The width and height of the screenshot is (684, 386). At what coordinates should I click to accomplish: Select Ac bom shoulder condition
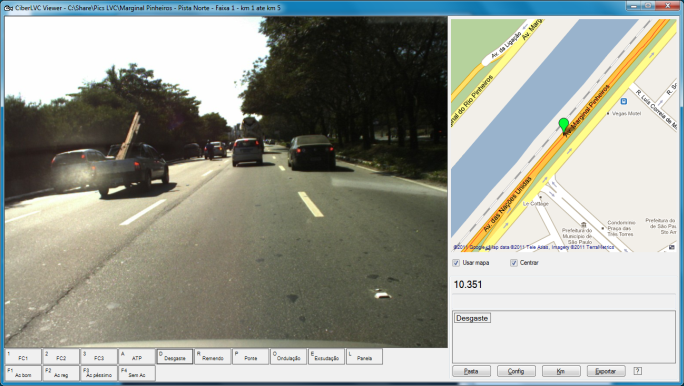pos(23,373)
